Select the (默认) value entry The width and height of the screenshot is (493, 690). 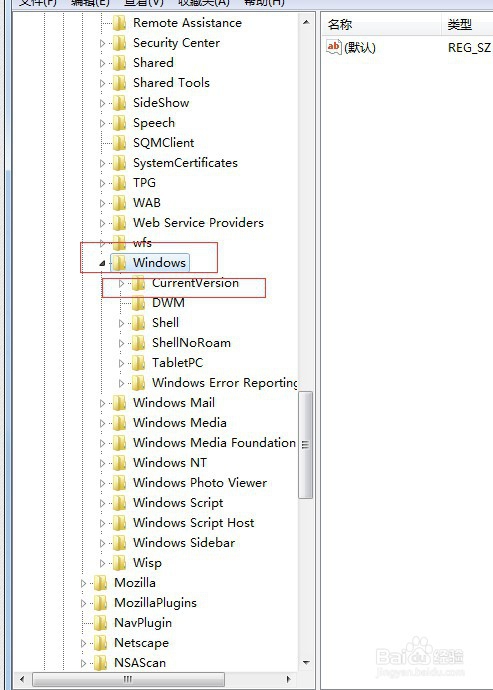360,47
